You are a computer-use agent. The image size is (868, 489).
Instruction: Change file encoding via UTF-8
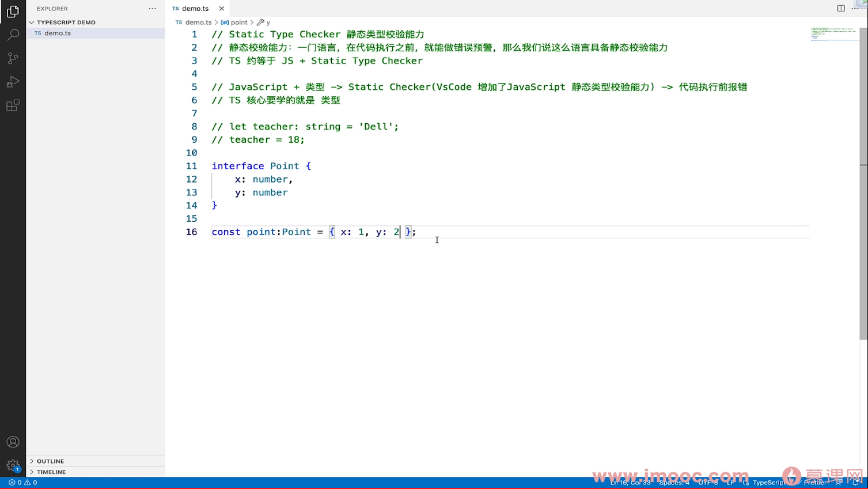point(708,483)
